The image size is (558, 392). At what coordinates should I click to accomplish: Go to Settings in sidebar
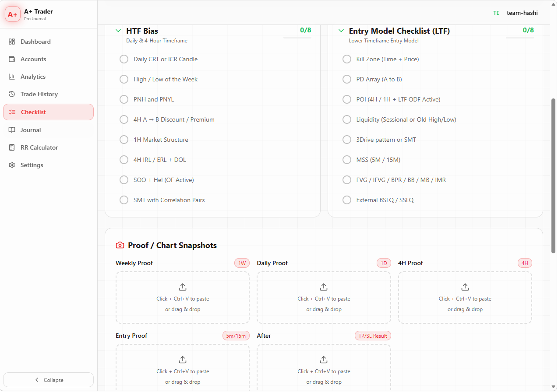(48, 165)
